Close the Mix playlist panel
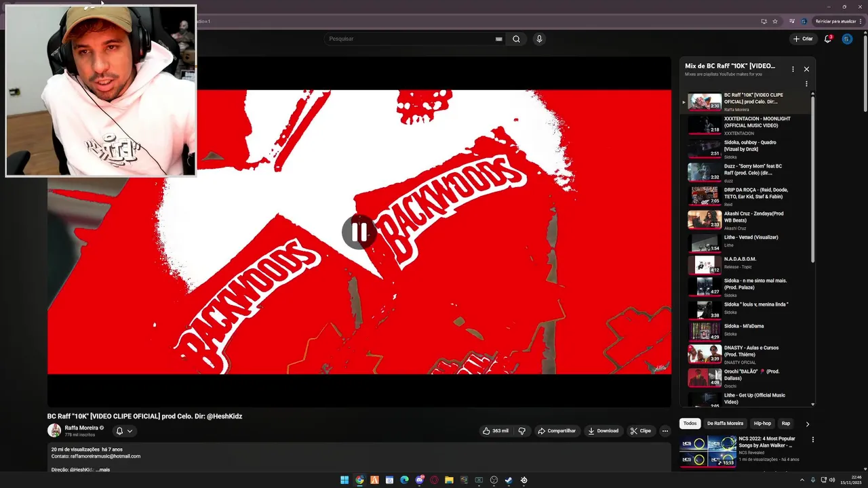868x488 pixels. click(806, 69)
